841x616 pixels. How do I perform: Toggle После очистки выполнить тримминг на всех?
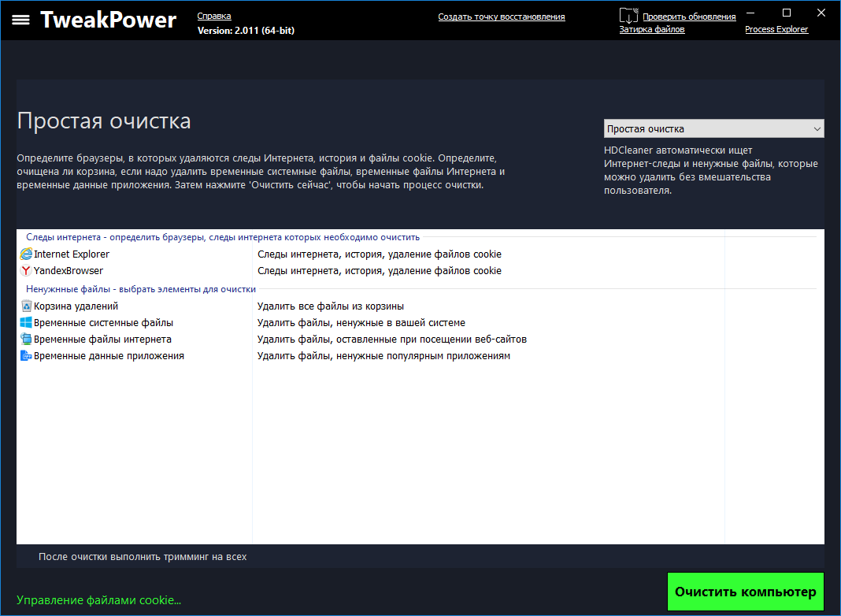point(142,556)
